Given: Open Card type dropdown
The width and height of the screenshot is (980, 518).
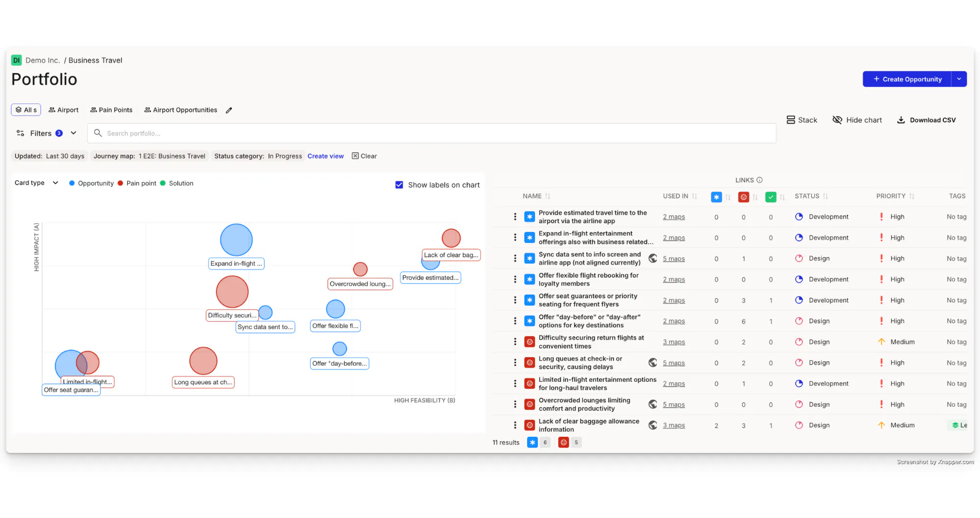Looking at the screenshot, I should 36,183.
